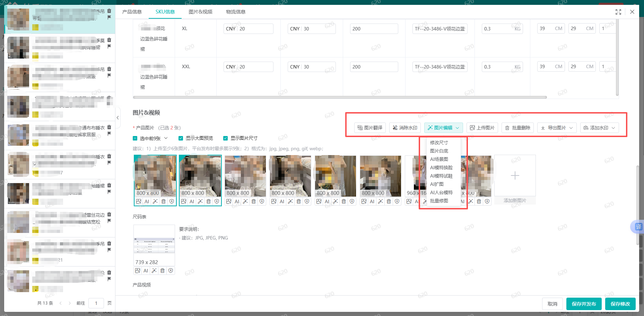Click the fullscreen expand icon in the dialog header
The width and height of the screenshot is (644, 316).
[x=618, y=11]
